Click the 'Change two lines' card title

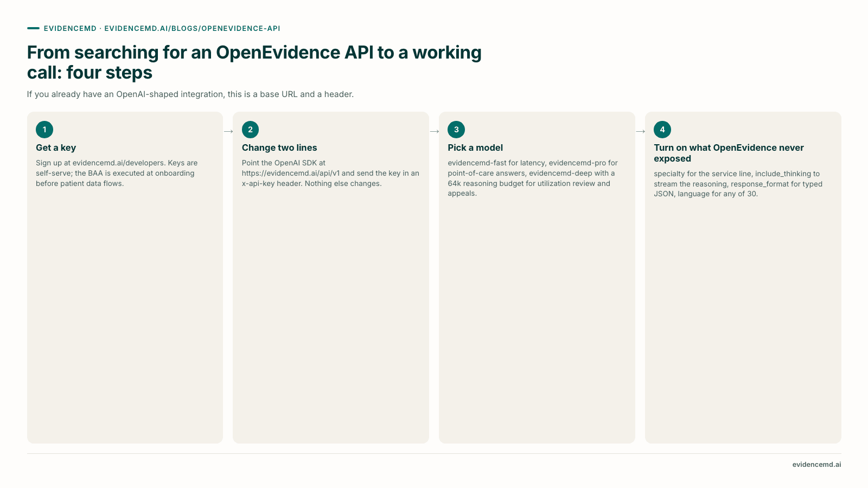pyautogui.click(x=279, y=147)
